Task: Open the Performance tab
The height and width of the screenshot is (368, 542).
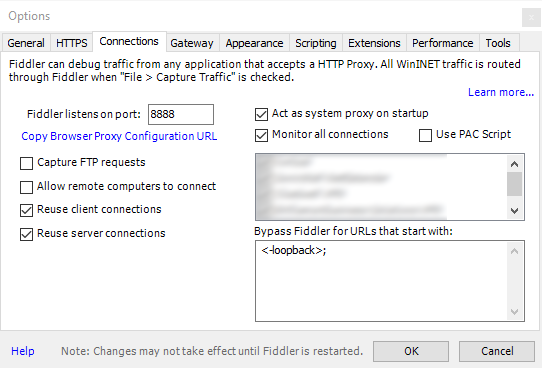Action: [x=442, y=43]
